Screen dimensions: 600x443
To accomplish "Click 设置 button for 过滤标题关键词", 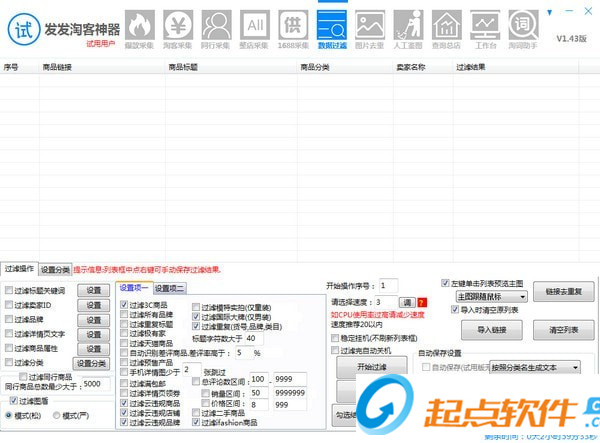I will pyautogui.click(x=93, y=291).
